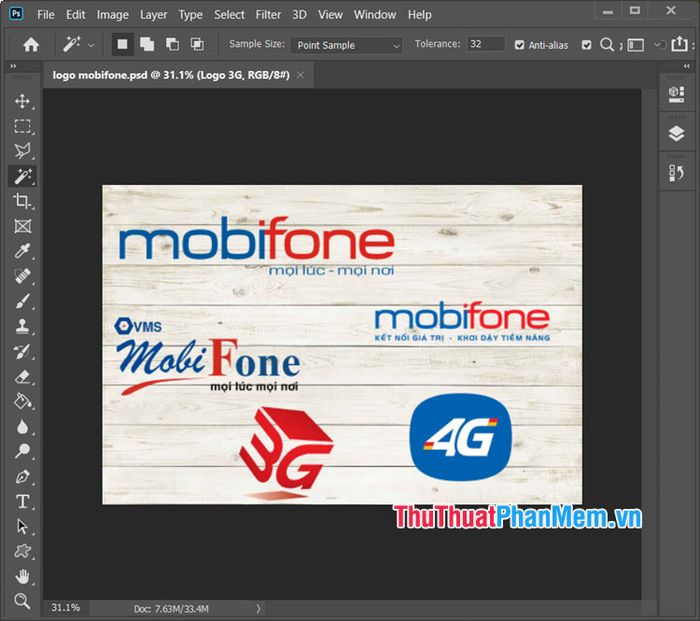Viewport: 700px width, 621px height.
Task: Click the Tolerance value field
Action: [x=486, y=44]
